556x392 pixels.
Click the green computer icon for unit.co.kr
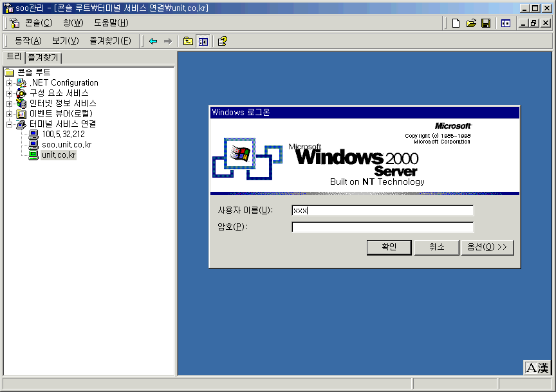33,155
